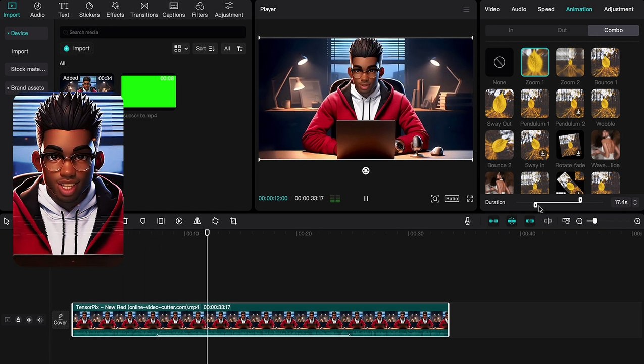Open the Stickers panel
The image size is (644, 364).
[x=89, y=10]
